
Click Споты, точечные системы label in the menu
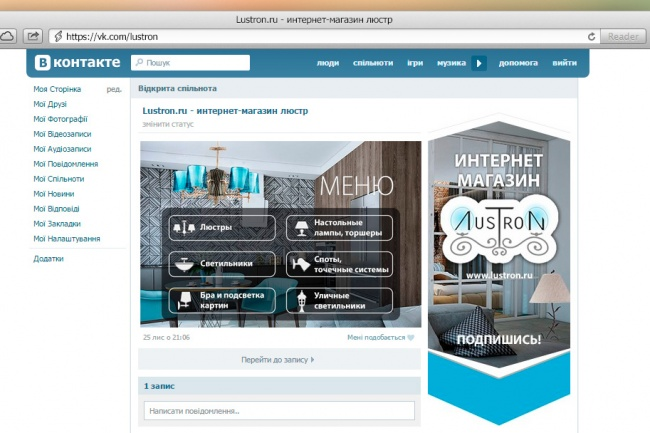tap(351, 264)
